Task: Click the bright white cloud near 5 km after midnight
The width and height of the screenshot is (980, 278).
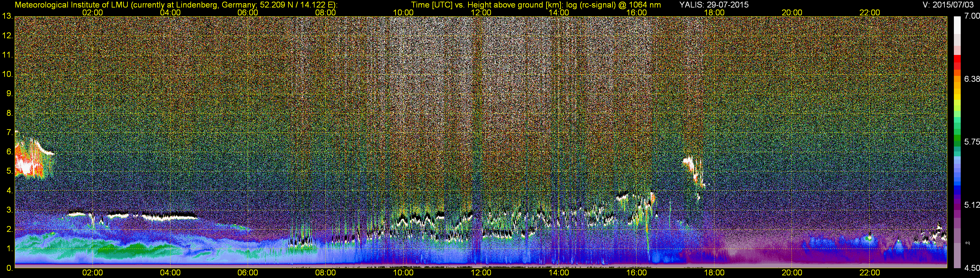Action: tap(27, 166)
